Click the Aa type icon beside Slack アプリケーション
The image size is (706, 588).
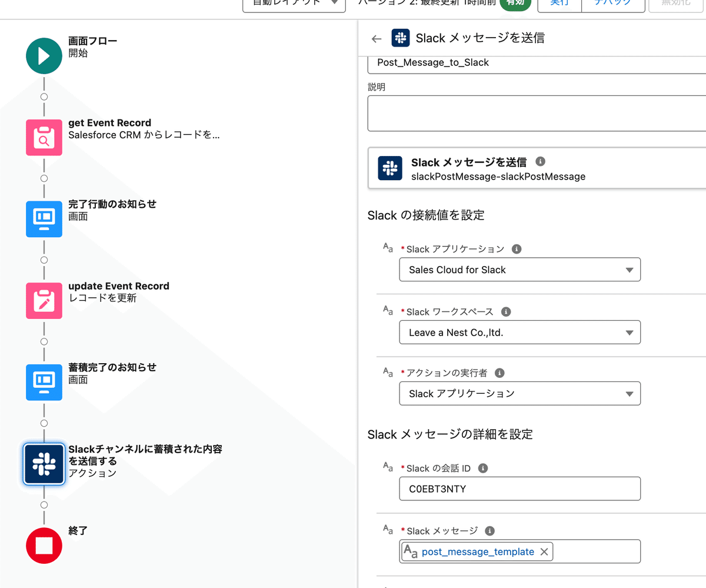click(387, 248)
